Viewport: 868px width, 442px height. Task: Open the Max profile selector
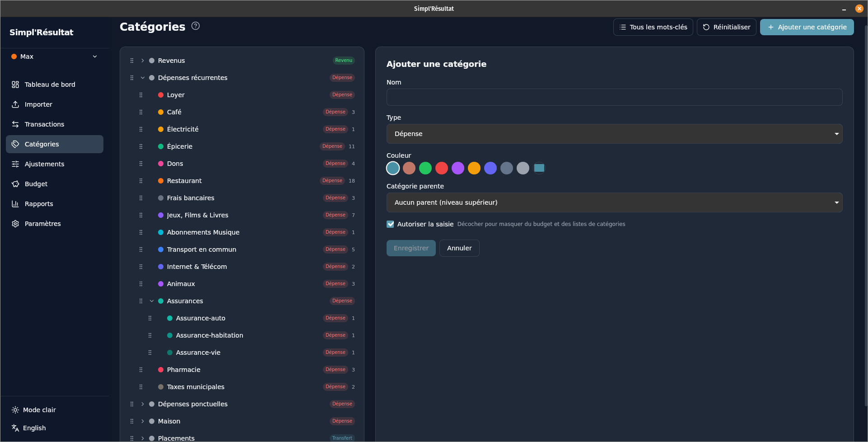tap(54, 56)
